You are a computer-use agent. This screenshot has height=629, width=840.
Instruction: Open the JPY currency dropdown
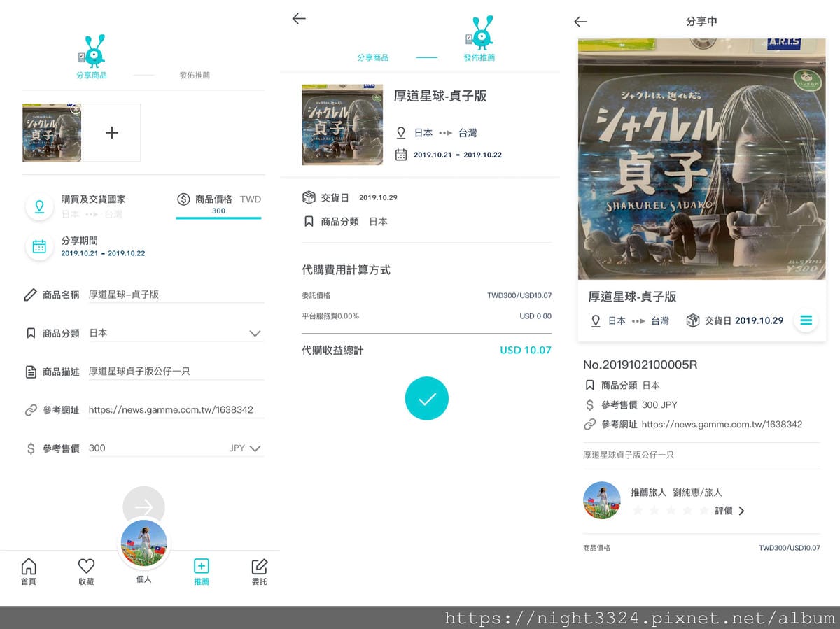(x=245, y=448)
